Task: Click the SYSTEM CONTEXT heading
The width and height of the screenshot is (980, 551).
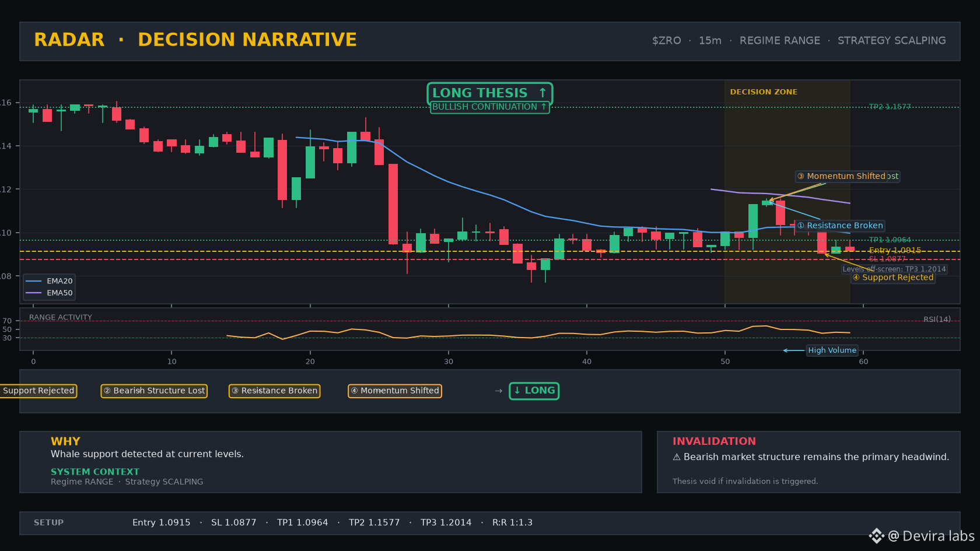Action: pos(95,472)
